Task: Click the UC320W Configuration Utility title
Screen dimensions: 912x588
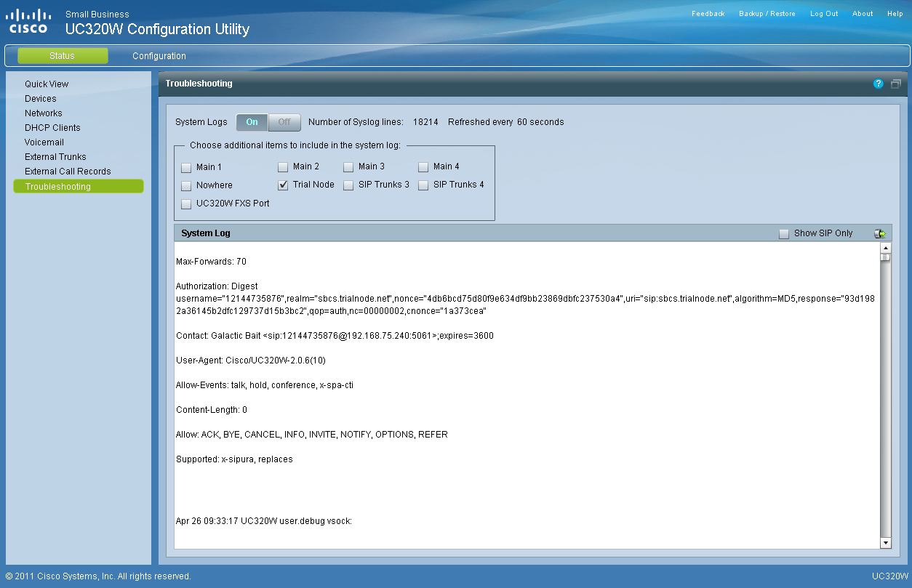Action: coord(157,30)
